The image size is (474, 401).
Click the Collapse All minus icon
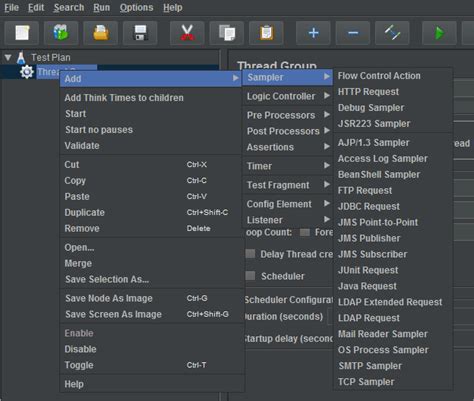pos(353,33)
